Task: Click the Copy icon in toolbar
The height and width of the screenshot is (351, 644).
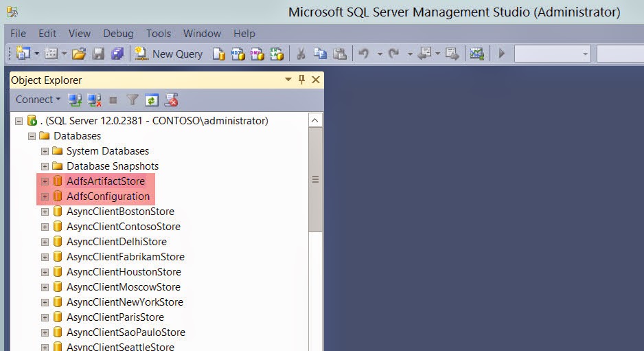Action: pyautogui.click(x=320, y=54)
